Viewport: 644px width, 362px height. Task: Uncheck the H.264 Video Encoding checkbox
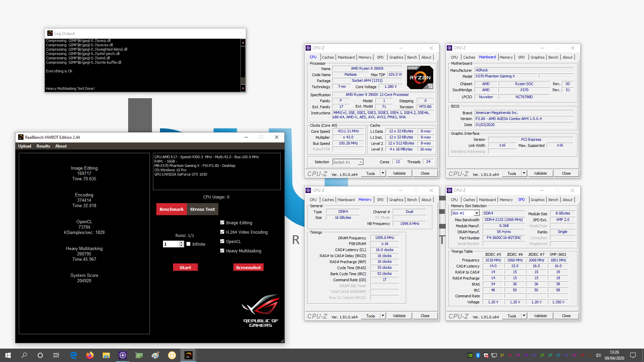click(x=222, y=232)
